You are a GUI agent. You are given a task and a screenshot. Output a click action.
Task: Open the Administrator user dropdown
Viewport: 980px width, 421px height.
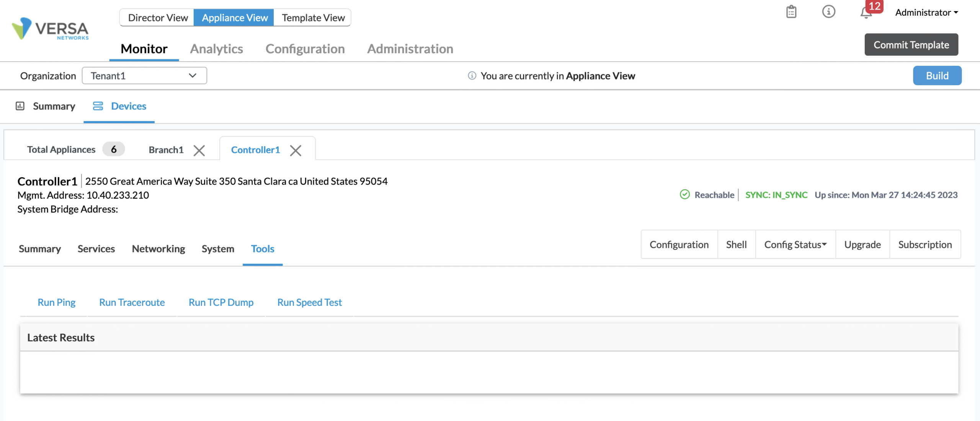pyautogui.click(x=926, y=13)
